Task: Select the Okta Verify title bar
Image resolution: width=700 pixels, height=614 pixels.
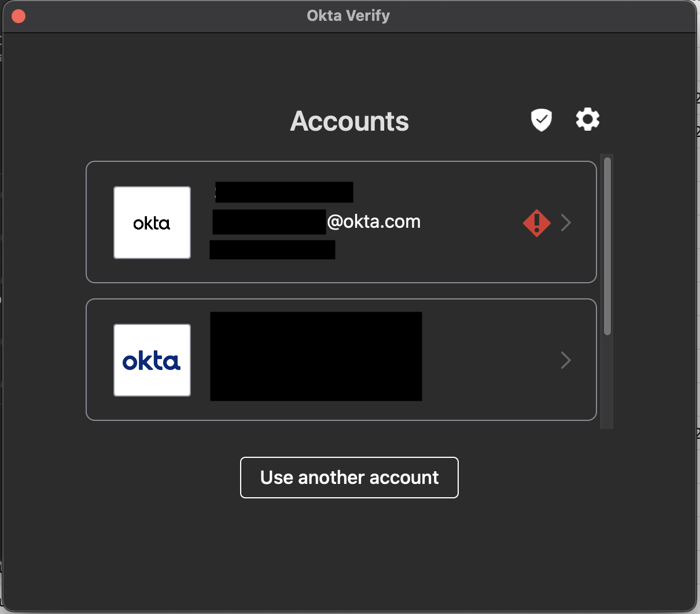Action: (348, 16)
